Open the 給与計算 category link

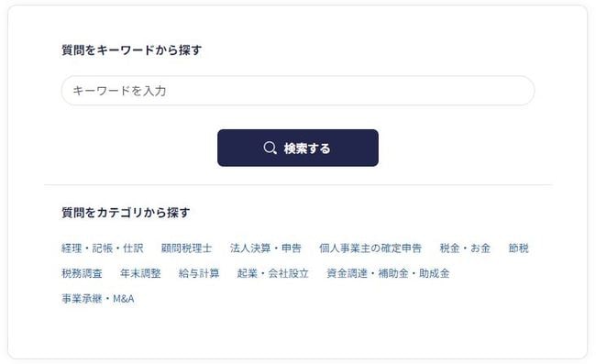click(199, 273)
